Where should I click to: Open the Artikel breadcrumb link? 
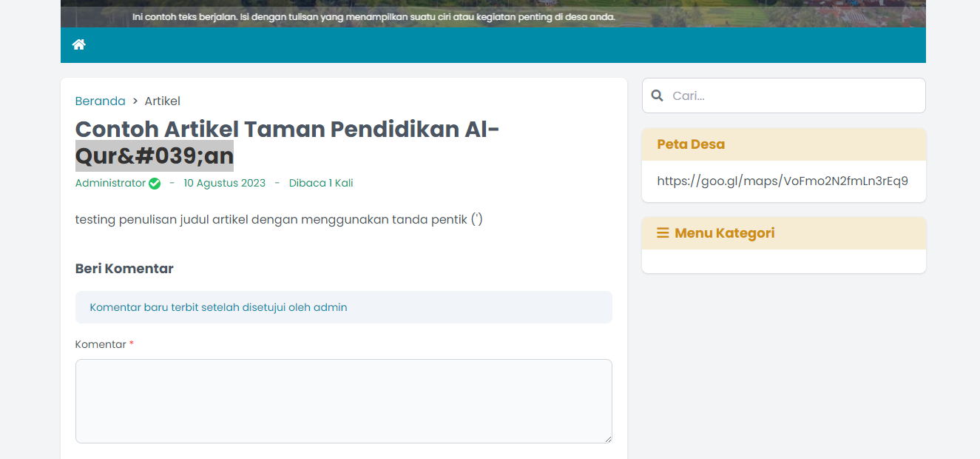[162, 101]
